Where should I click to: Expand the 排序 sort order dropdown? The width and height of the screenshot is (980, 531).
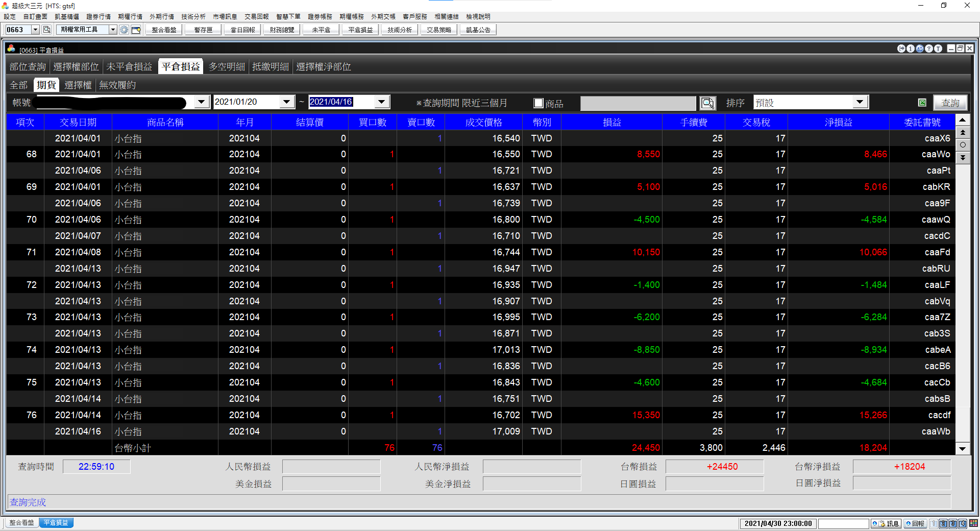coord(860,102)
